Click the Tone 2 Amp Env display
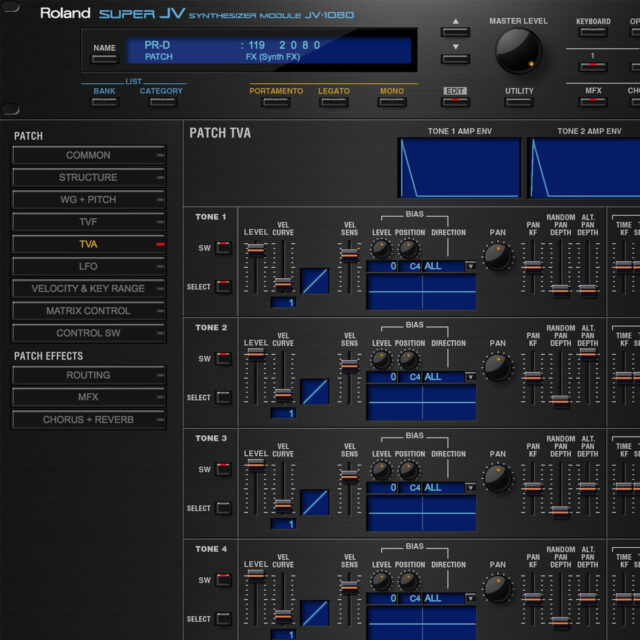This screenshot has height=640, width=640. pyautogui.click(x=584, y=168)
